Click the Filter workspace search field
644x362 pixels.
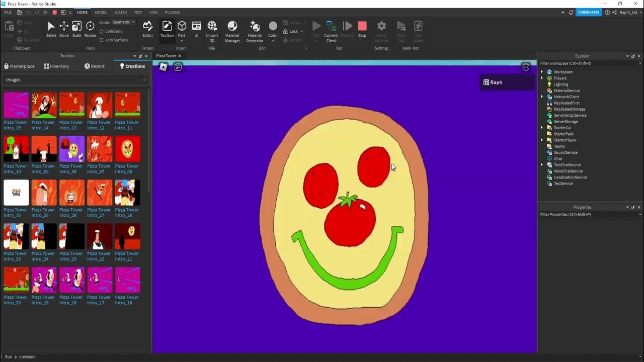(x=590, y=63)
